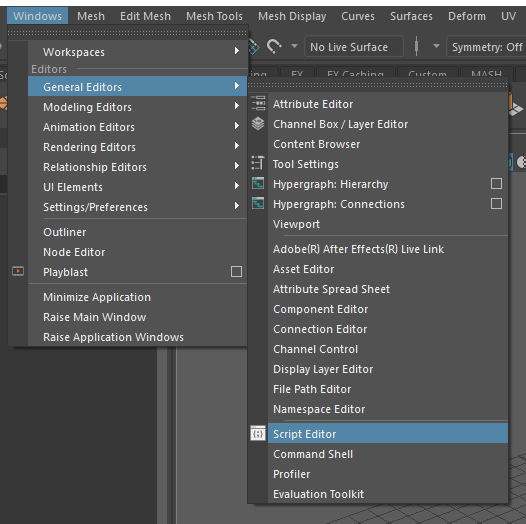Open Playblast option box
Image resolution: width=526 pixels, height=524 pixels.
coord(236,271)
